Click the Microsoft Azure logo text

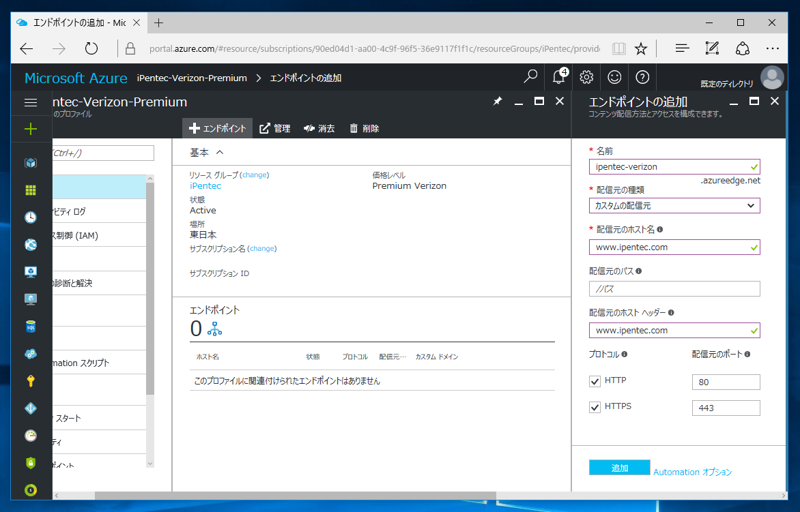tap(76, 78)
